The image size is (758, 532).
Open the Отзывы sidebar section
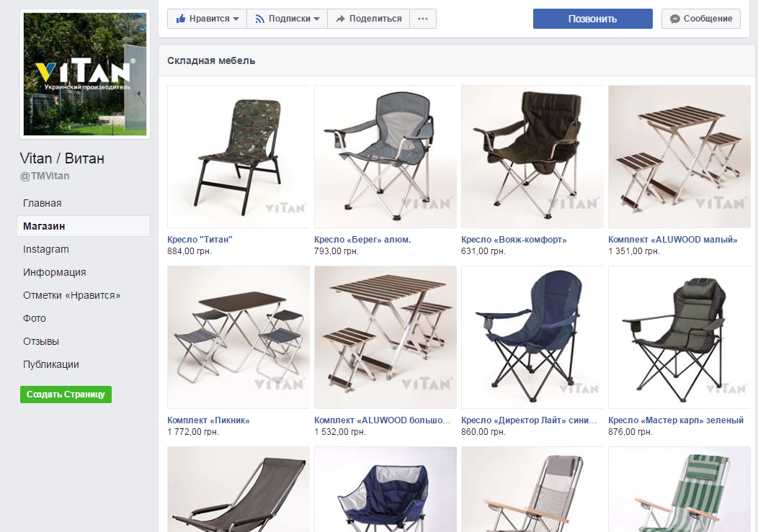(41, 341)
